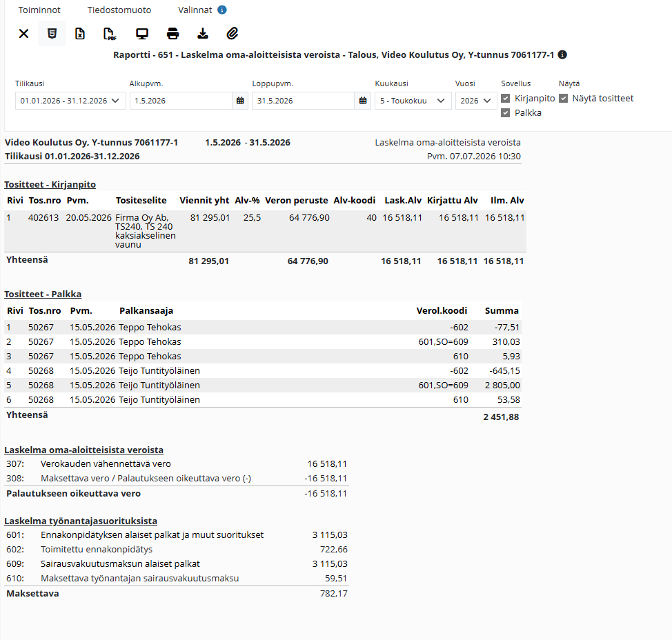Show report on screen monitor icon
Viewport: 672px width, 640px height.
(142, 33)
